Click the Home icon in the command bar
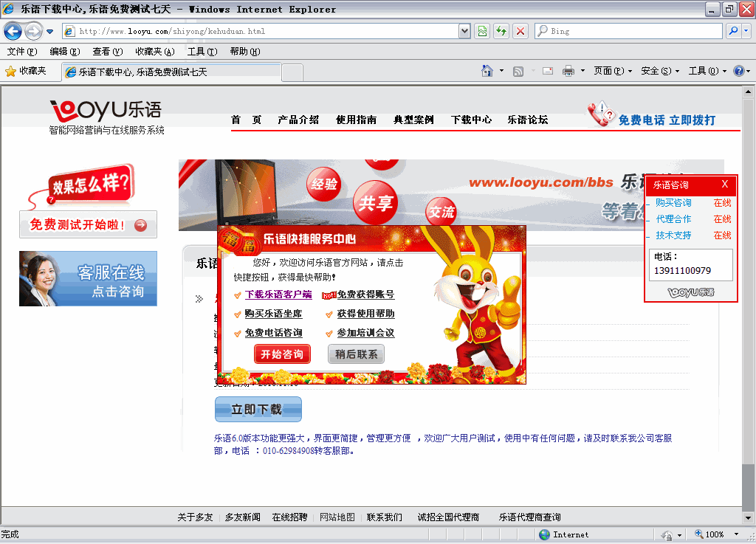Screen dimensions: 756x544 pos(487,72)
